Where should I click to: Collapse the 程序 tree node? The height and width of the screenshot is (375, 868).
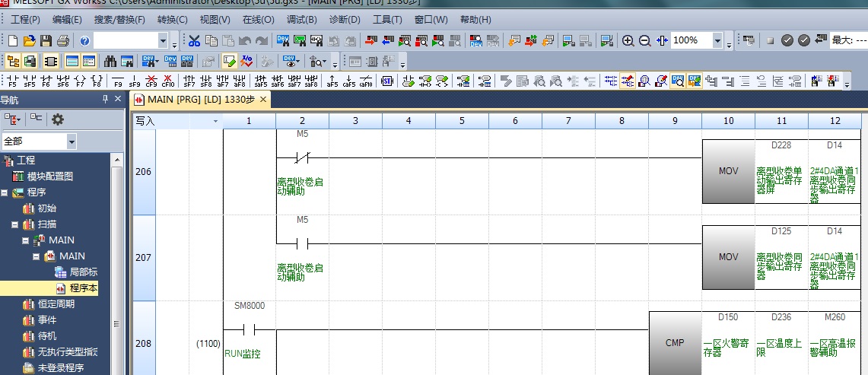click(x=5, y=192)
